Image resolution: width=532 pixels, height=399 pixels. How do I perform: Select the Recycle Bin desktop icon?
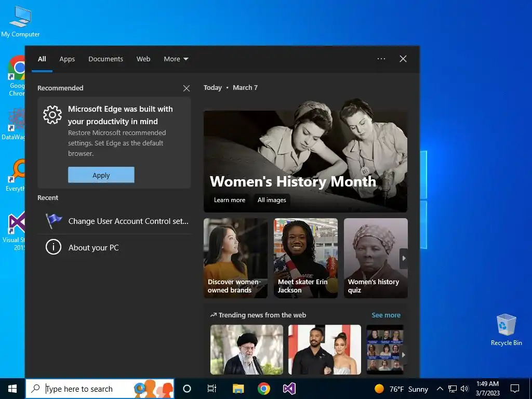pyautogui.click(x=506, y=330)
